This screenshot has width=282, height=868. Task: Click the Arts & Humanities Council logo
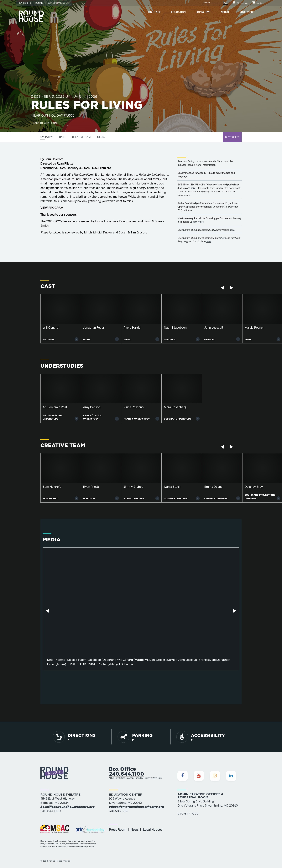tap(90, 829)
